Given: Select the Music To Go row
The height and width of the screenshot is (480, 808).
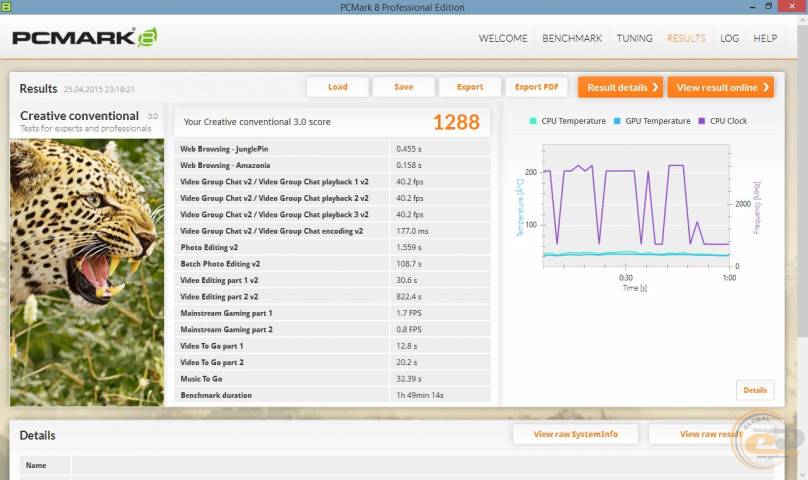Looking at the screenshot, I should coord(332,379).
